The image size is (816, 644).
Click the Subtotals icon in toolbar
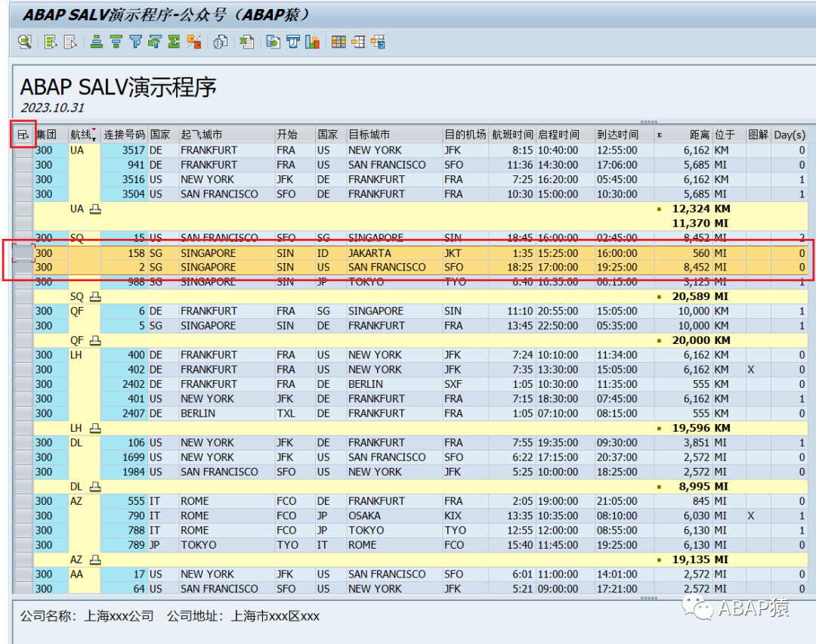193,42
